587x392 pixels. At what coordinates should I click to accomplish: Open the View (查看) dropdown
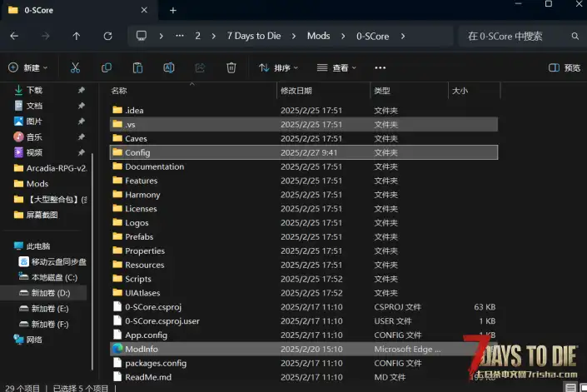[336, 67]
